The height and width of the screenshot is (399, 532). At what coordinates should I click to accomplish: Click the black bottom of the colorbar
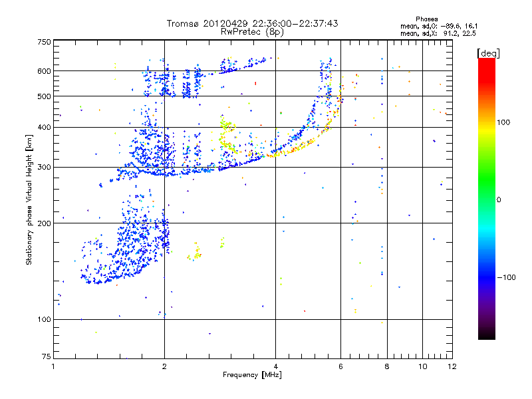[x=487, y=334]
